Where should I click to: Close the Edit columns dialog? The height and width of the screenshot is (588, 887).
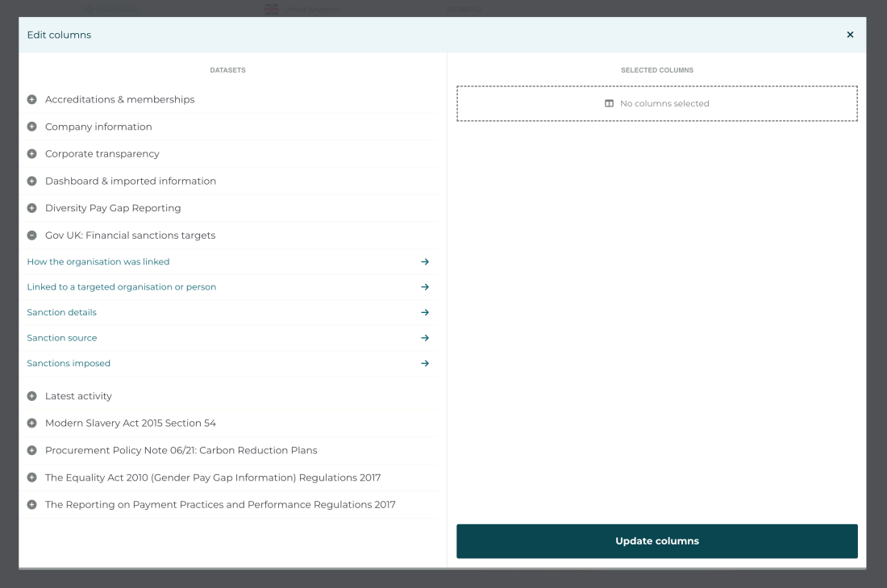pos(850,35)
